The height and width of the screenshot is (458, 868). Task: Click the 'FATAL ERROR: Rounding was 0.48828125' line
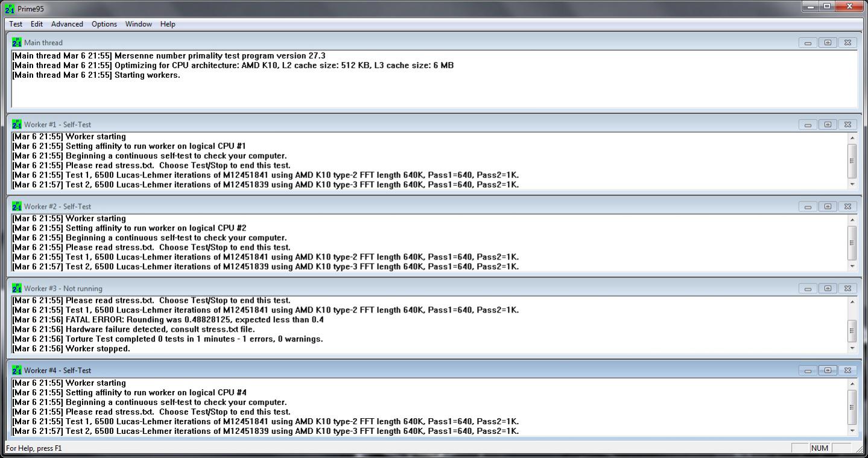168,320
